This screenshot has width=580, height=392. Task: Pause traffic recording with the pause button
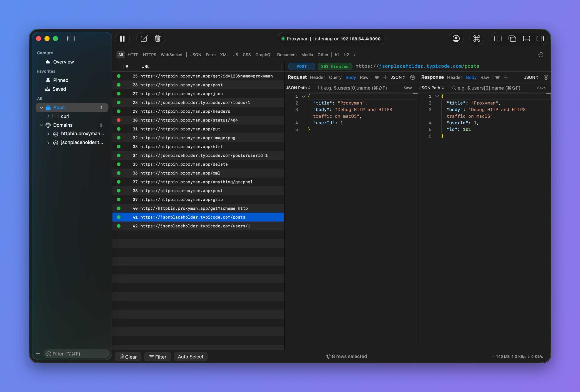point(122,39)
